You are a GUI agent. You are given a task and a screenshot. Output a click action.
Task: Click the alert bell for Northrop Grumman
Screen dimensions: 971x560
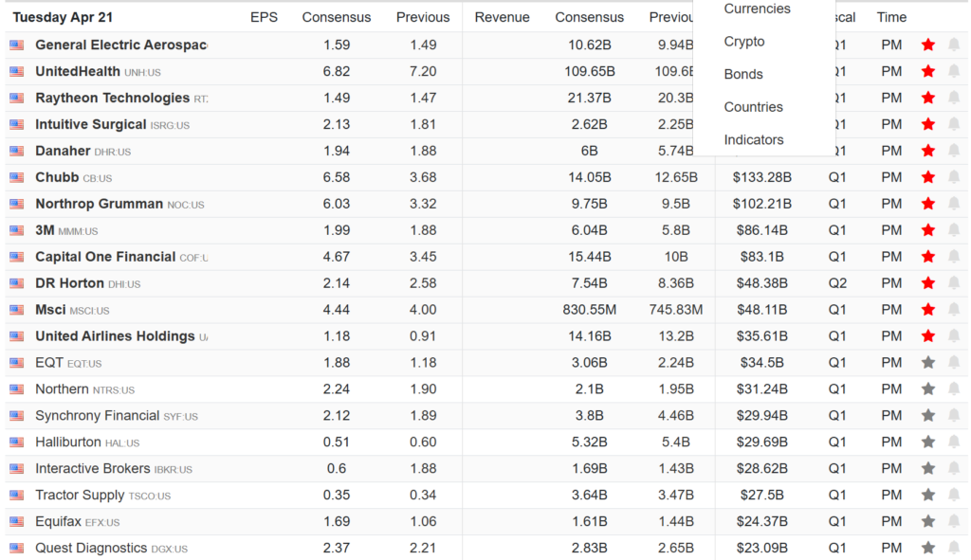point(954,204)
